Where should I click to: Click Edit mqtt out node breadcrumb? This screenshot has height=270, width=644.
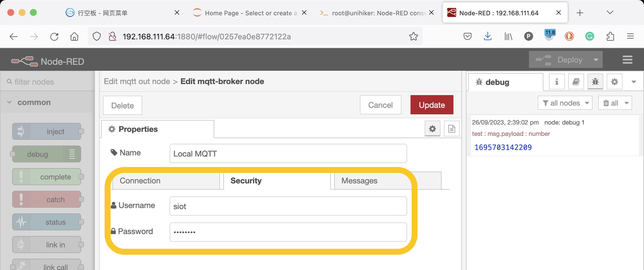click(x=137, y=81)
